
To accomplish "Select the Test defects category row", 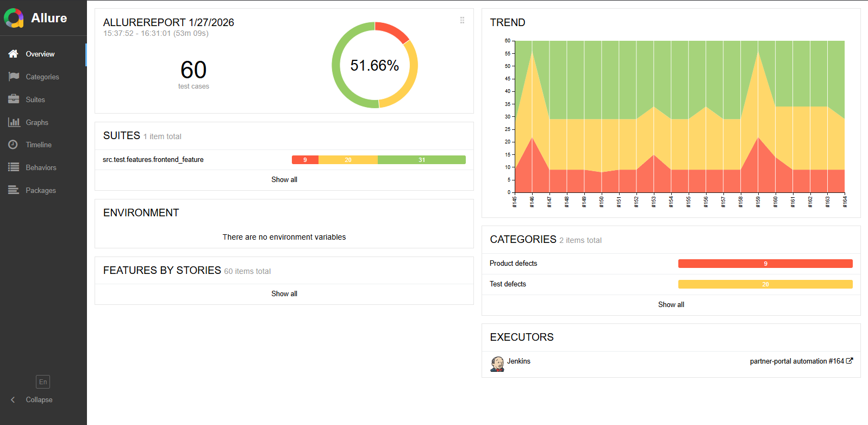I will tap(508, 284).
